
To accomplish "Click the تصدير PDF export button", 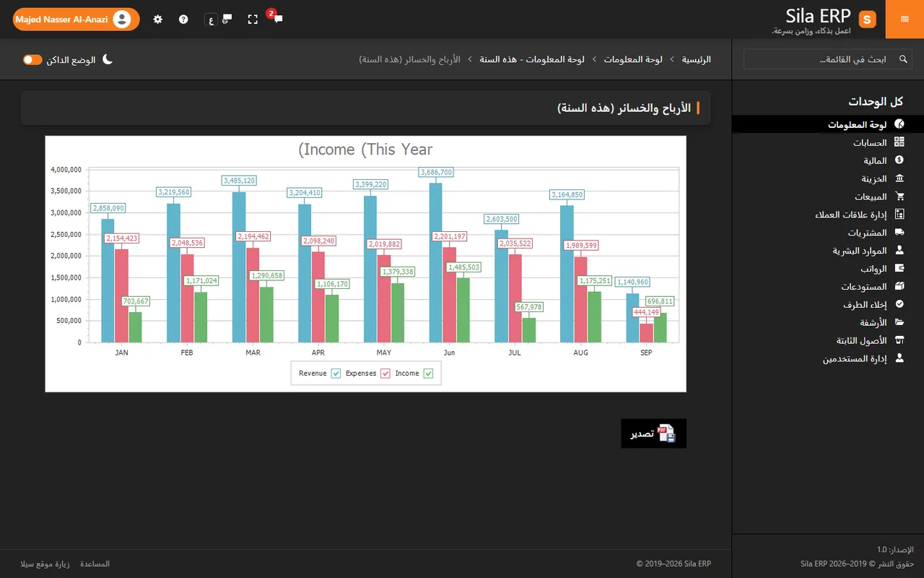I will 654,433.
